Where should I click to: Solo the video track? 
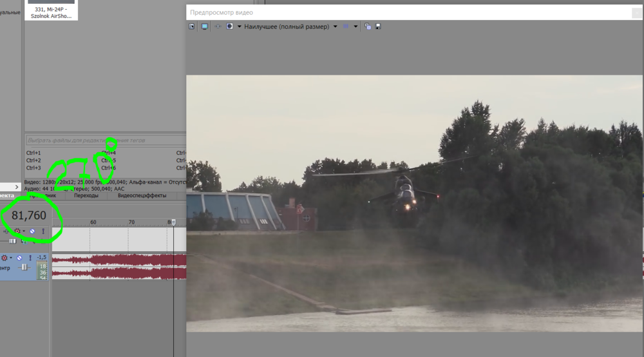point(43,231)
